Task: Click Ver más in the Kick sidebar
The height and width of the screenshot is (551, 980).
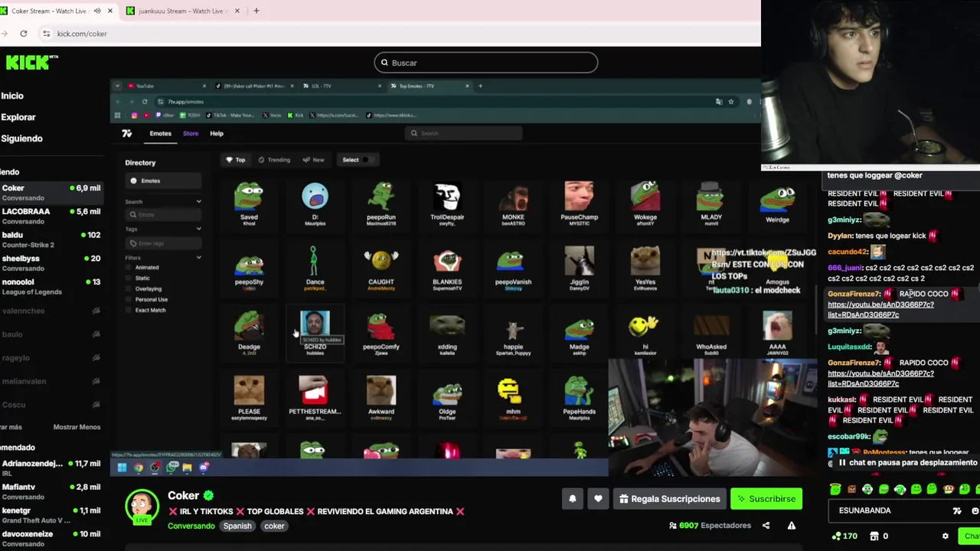Action: 10,427
